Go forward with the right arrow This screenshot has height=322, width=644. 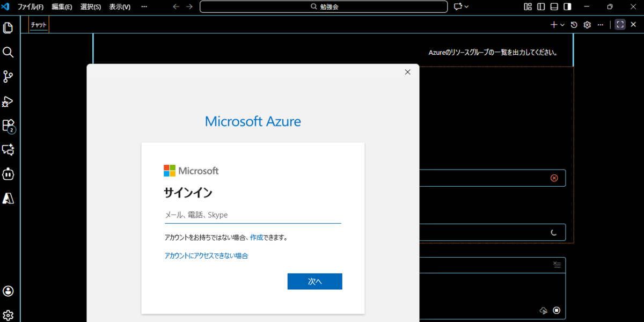click(x=189, y=6)
